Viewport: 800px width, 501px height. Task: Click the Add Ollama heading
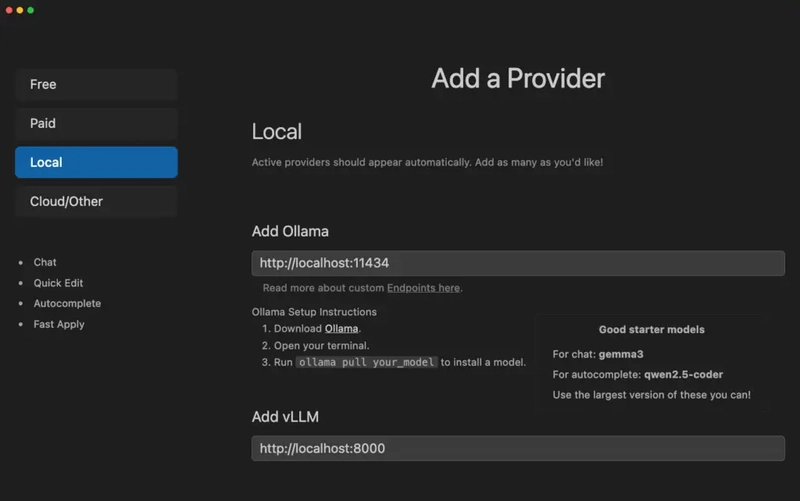(x=290, y=231)
